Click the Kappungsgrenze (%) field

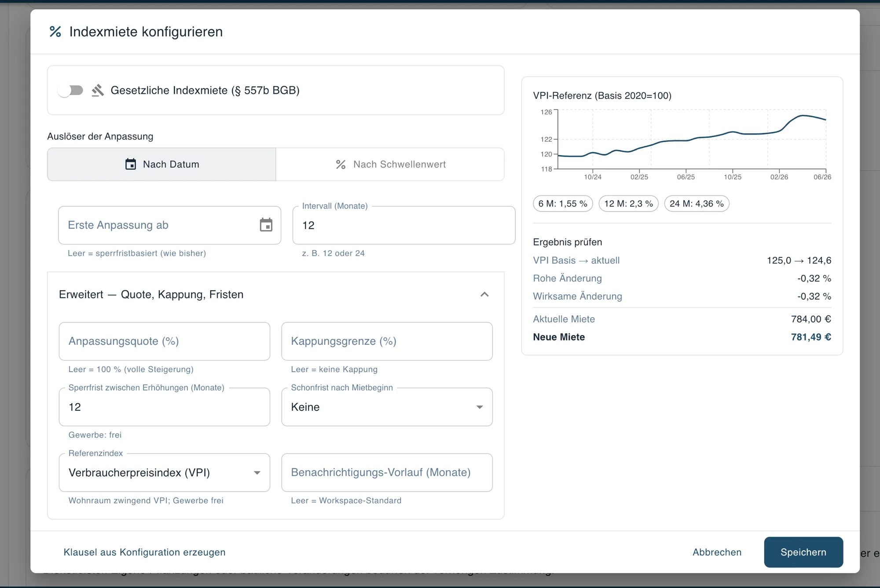pyautogui.click(x=387, y=341)
